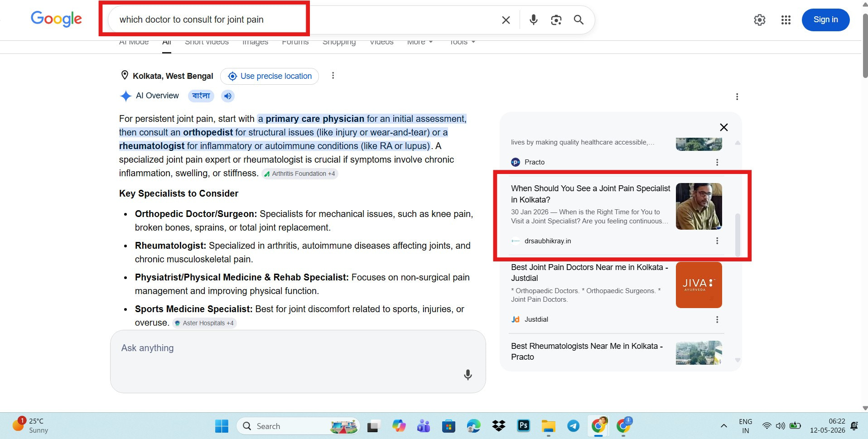Open the Shopping tab
868x439 pixels.
(339, 42)
